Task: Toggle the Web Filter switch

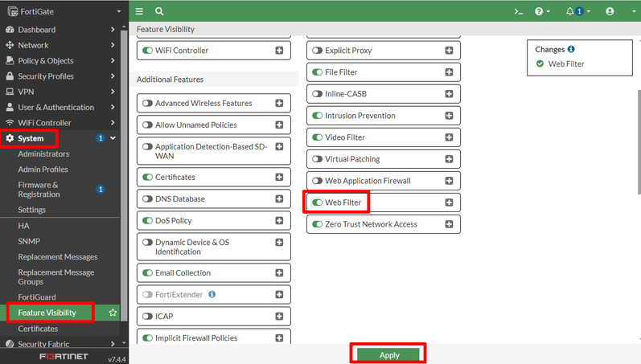Action: tap(317, 202)
